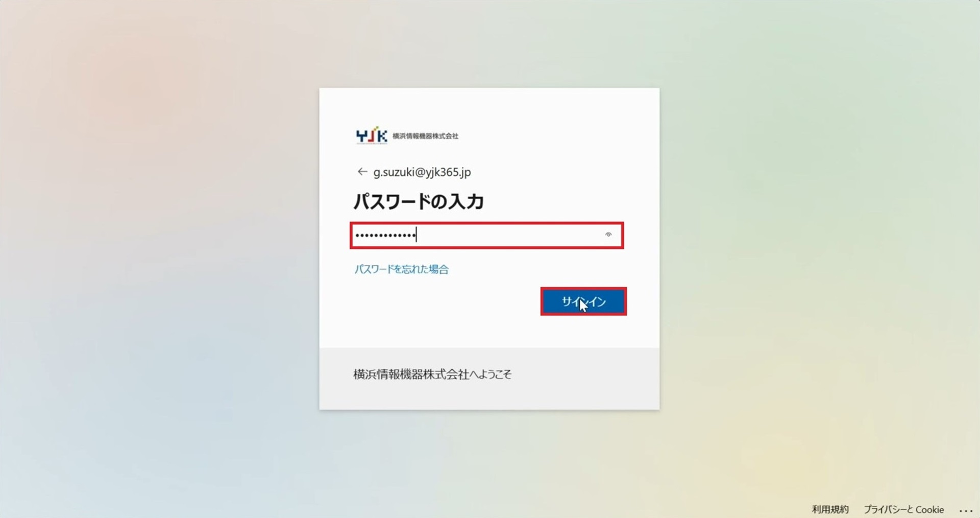Click the 横浜情報機器株式会社へようこそ welcome text
Viewport: 980px width, 518px height.
click(432, 374)
